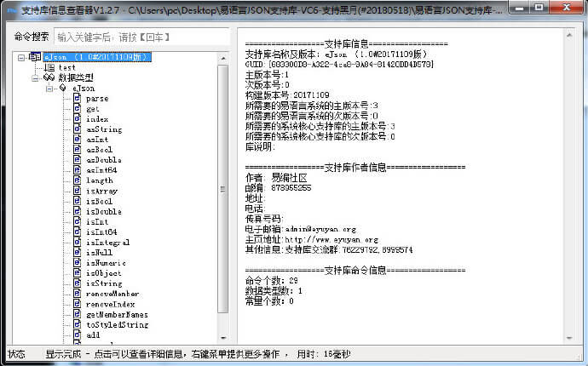This screenshot has width=588, height=366.
Task: Select the isNumeric tree item
Action: pos(106,263)
